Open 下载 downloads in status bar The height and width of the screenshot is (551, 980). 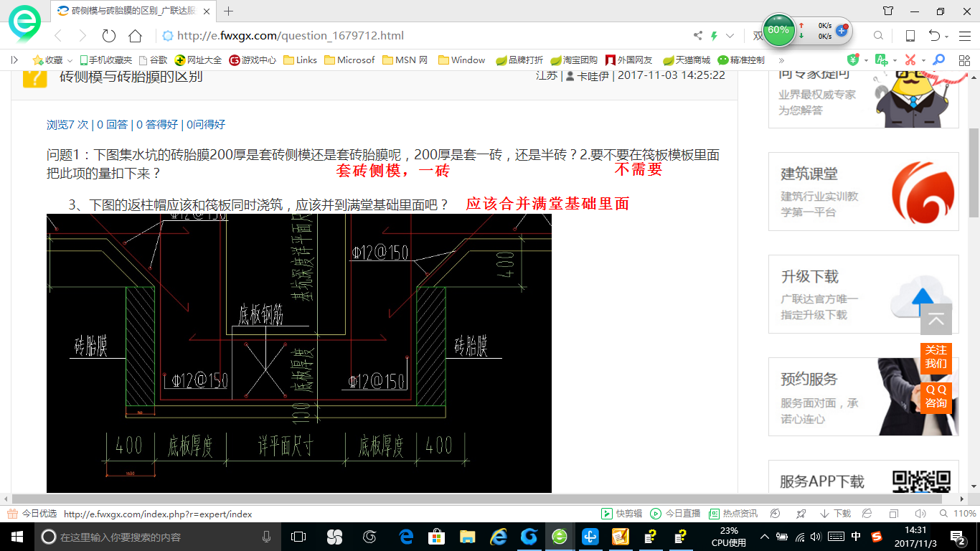pos(836,514)
